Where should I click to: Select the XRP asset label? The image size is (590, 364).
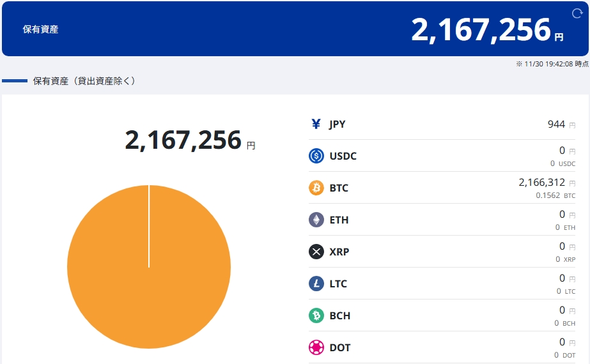(x=339, y=252)
